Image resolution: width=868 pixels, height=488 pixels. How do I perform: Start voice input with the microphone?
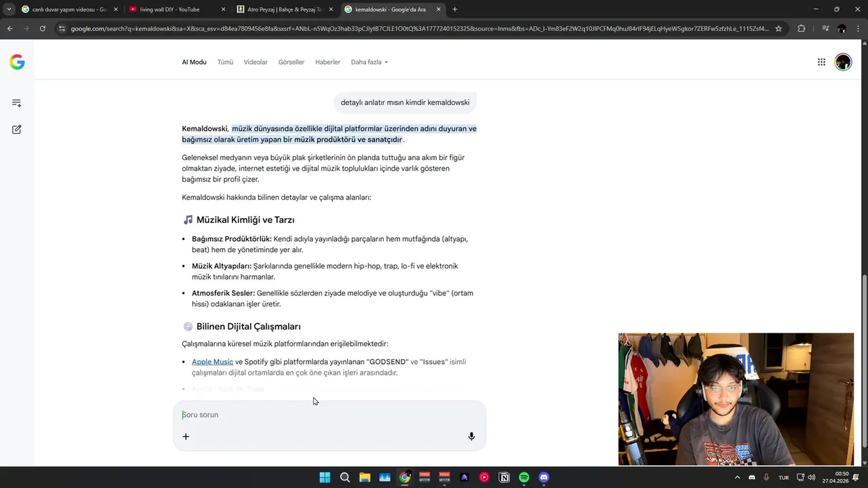[471, 436]
